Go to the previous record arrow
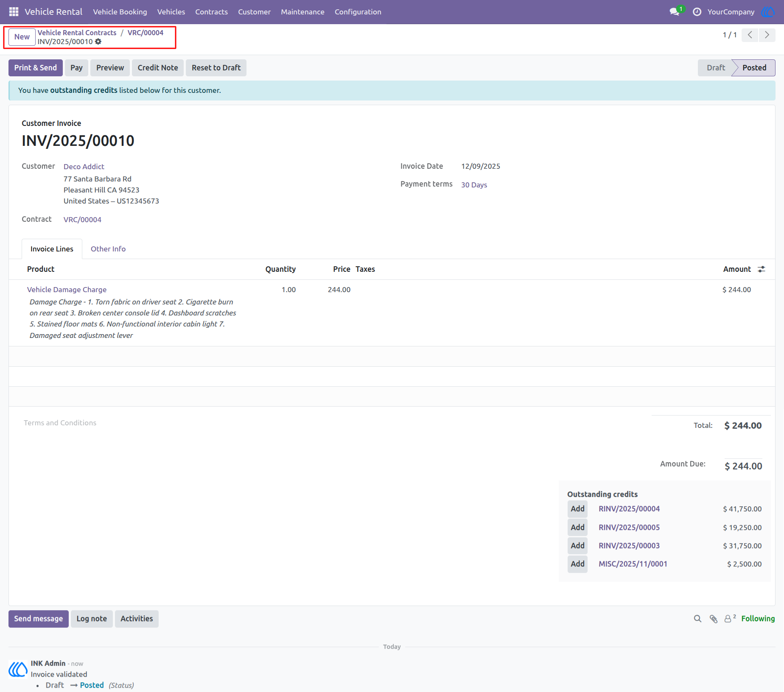Viewport: 784px width, 692px height. (750, 35)
